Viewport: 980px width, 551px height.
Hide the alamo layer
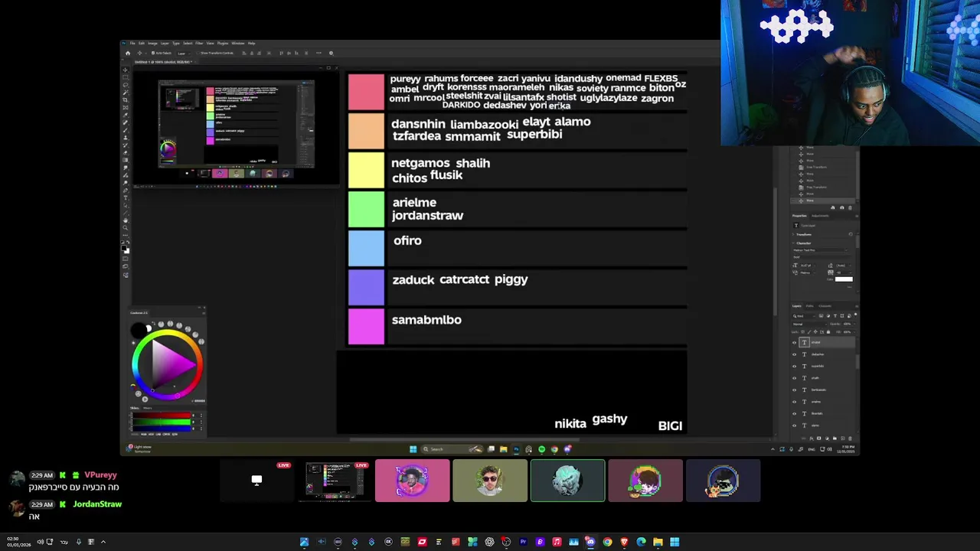coord(794,425)
